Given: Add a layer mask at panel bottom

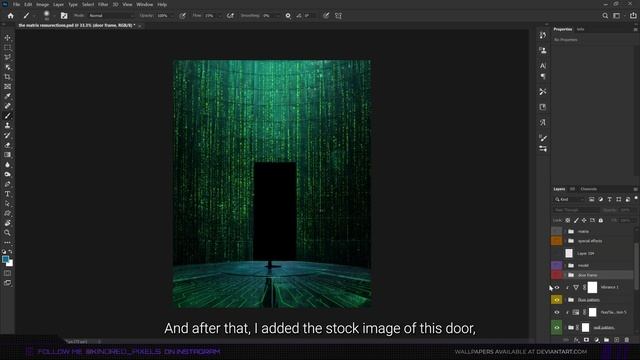Looking at the screenshot, I should 587,340.
